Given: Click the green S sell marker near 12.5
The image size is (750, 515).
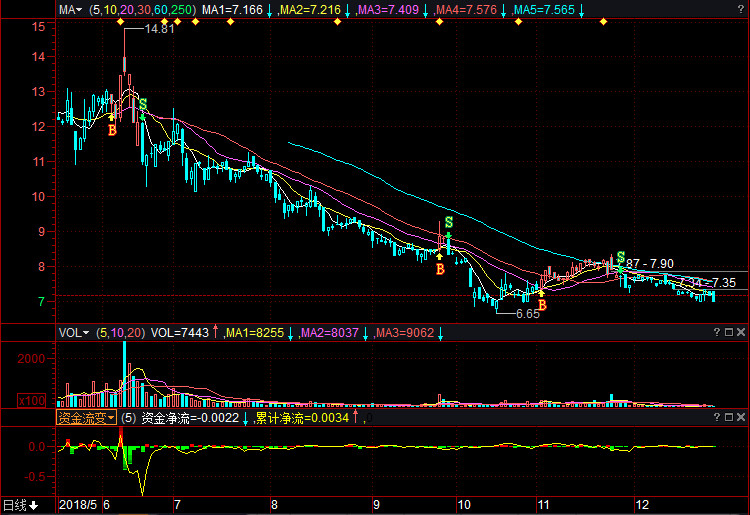Looking at the screenshot, I should click(x=142, y=104).
